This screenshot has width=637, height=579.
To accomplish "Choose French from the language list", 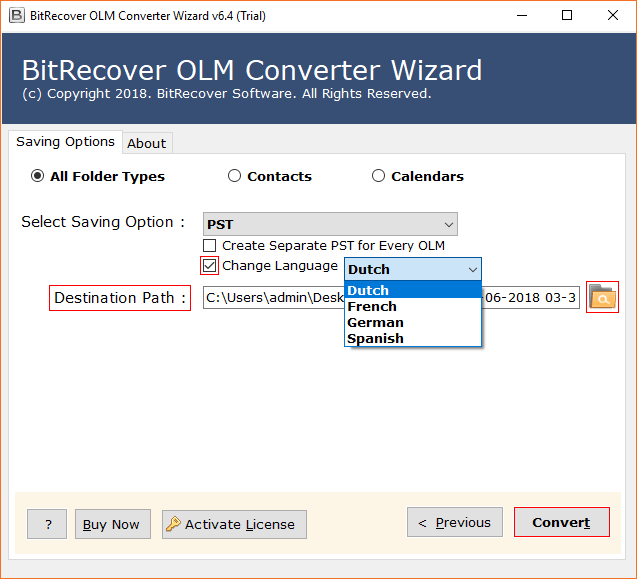I will coord(413,306).
